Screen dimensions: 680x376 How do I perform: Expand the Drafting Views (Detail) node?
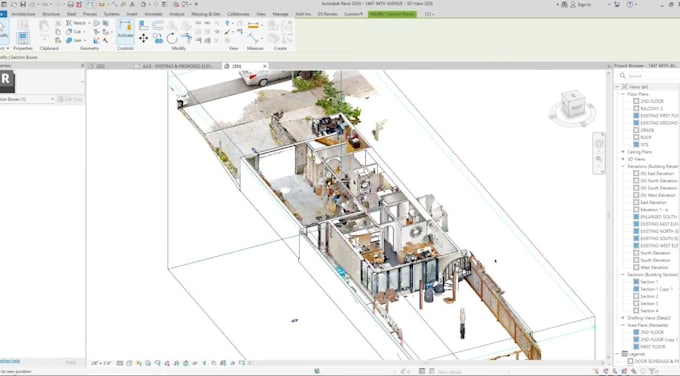623,318
